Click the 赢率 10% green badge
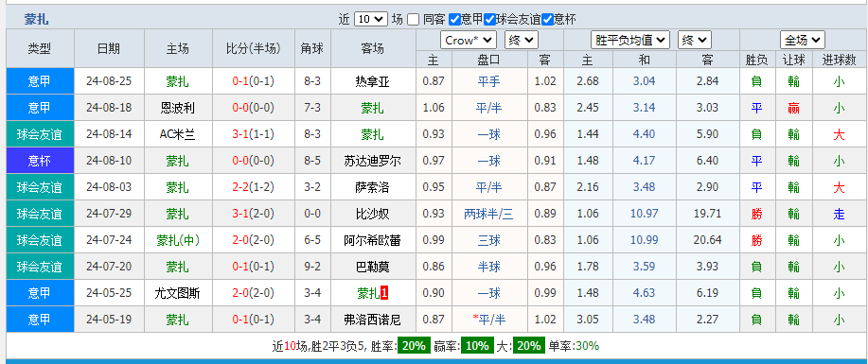The image size is (868, 364). (477, 346)
